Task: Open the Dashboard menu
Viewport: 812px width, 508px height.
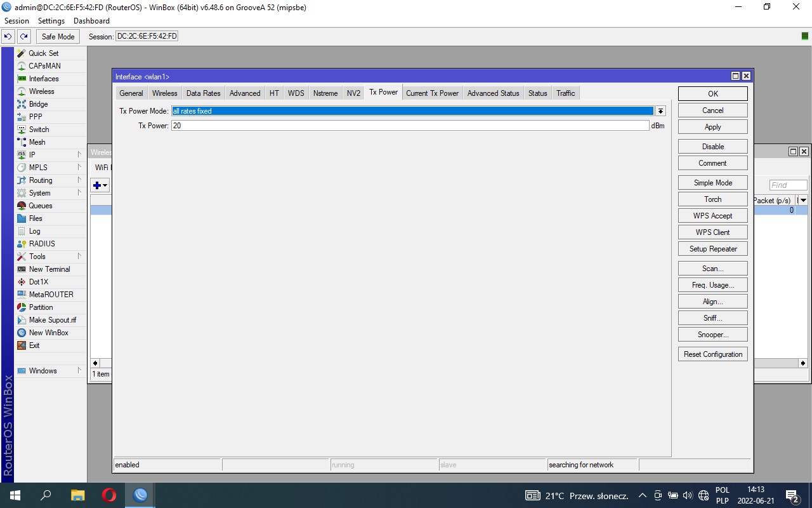Action: click(x=91, y=21)
